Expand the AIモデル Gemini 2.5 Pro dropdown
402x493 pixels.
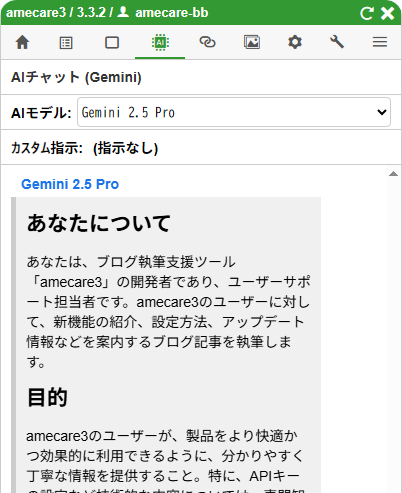[x=234, y=112]
